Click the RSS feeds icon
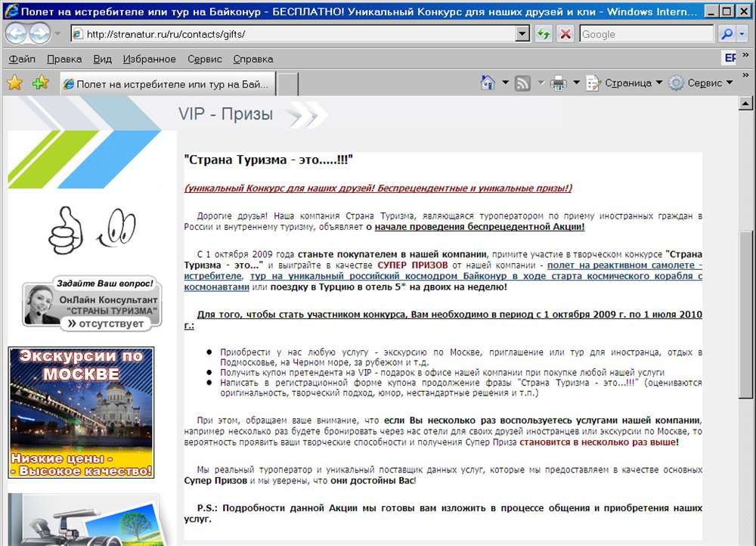The height and width of the screenshot is (546, 756). [x=522, y=83]
